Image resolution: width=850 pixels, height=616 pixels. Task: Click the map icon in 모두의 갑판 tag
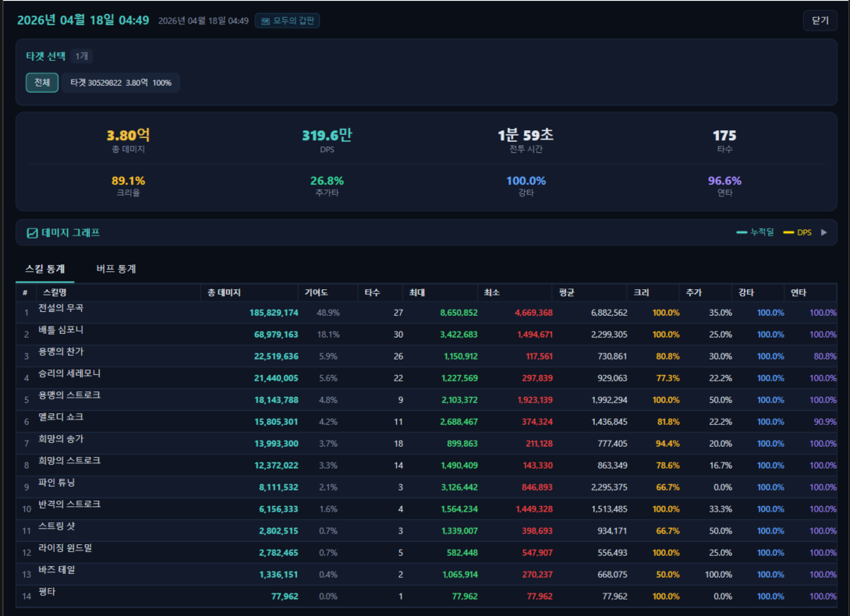265,21
